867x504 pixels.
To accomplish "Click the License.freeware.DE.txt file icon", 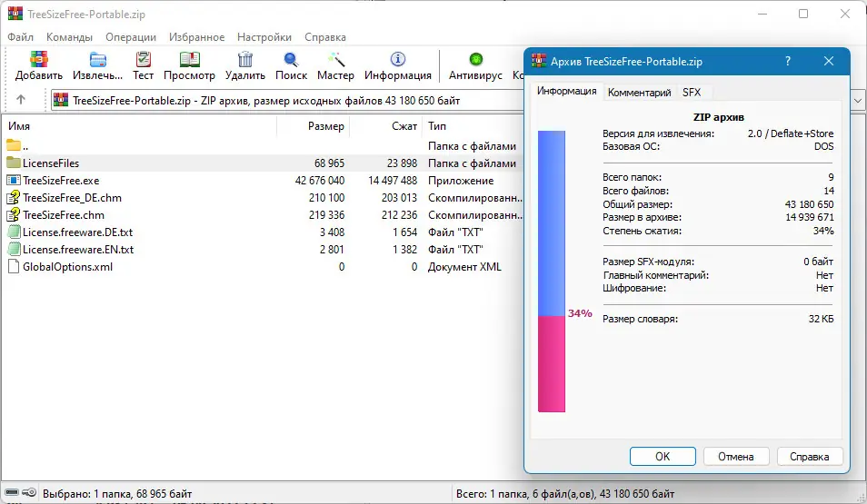I will [14, 232].
